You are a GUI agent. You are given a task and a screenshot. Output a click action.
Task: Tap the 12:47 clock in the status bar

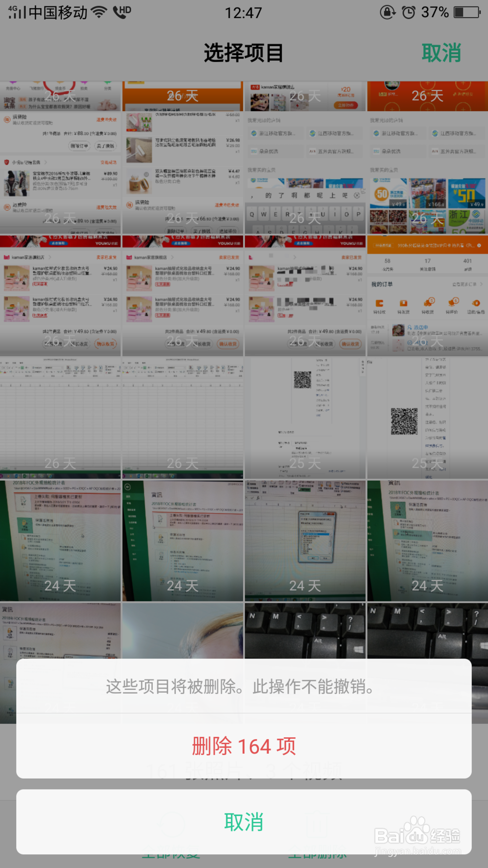tap(243, 12)
